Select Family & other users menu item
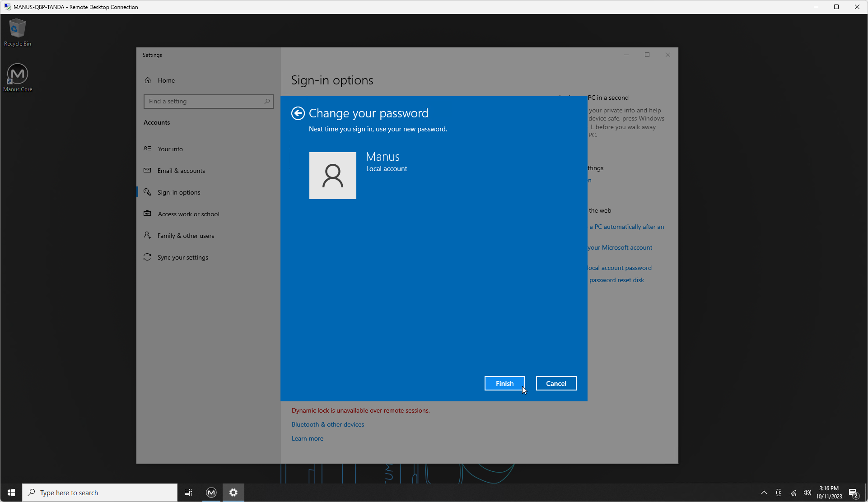The image size is (868, 502). click(x=186, y=236)
